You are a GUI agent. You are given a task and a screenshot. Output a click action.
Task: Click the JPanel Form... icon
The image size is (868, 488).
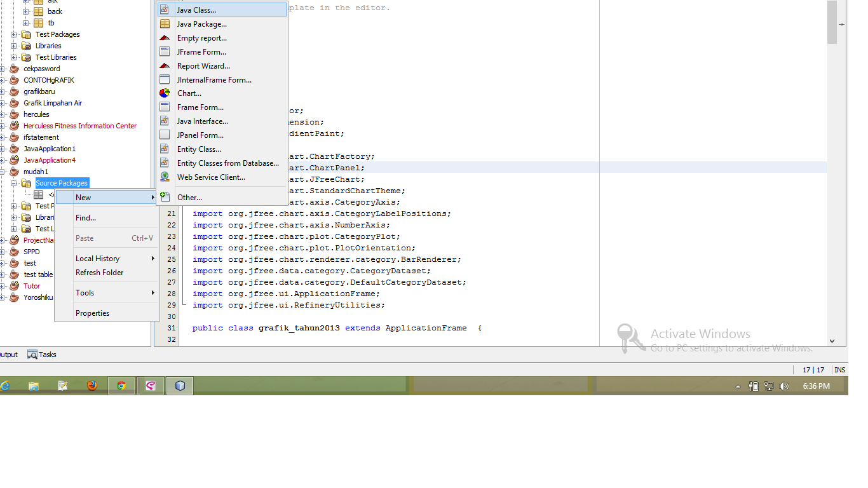click(x=164, y=135)
